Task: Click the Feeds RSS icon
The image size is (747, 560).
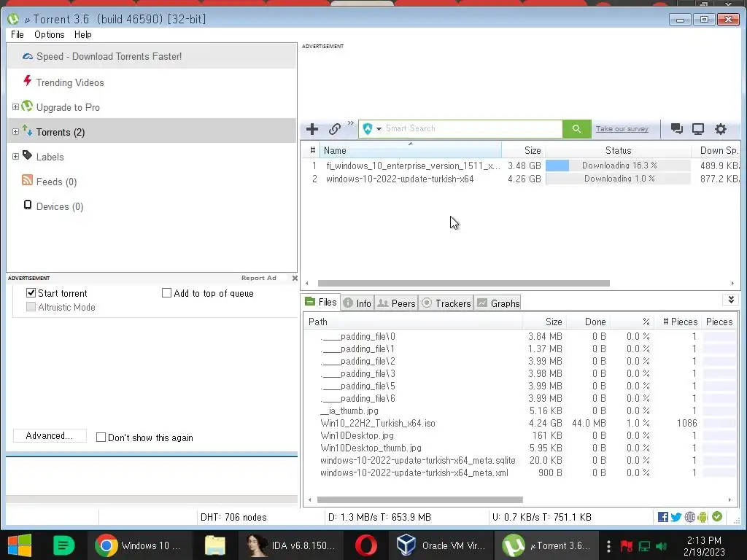Action: [27, 180]
